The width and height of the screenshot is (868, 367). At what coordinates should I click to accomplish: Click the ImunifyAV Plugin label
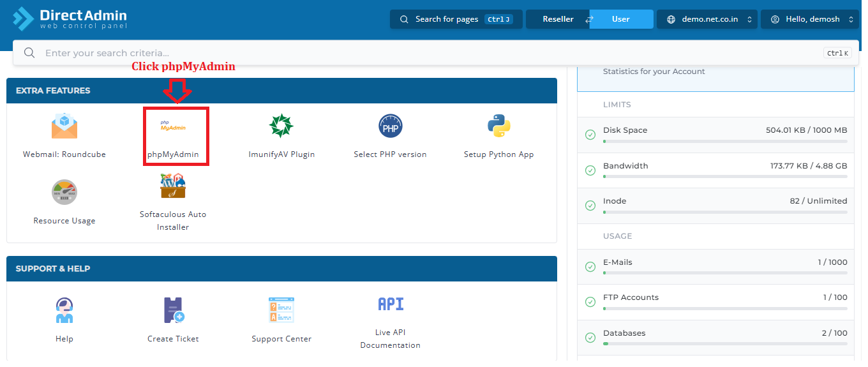point(281,154)
